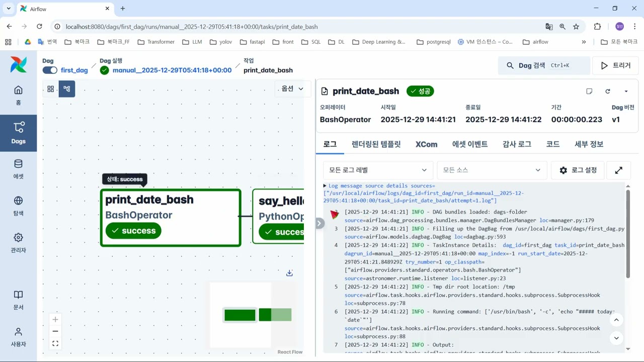The image size is (644, 362).
Task: Toggle the first_dag pause switch
Action: [50, 70]
